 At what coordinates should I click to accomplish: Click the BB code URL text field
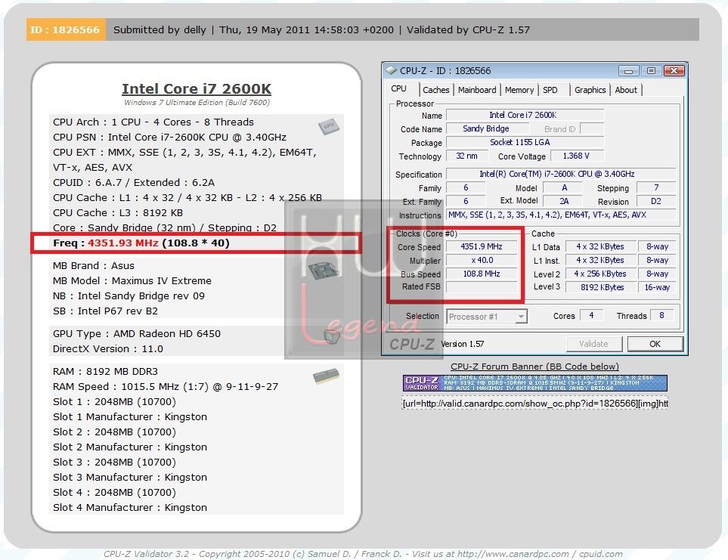click(x=535, y=403)
